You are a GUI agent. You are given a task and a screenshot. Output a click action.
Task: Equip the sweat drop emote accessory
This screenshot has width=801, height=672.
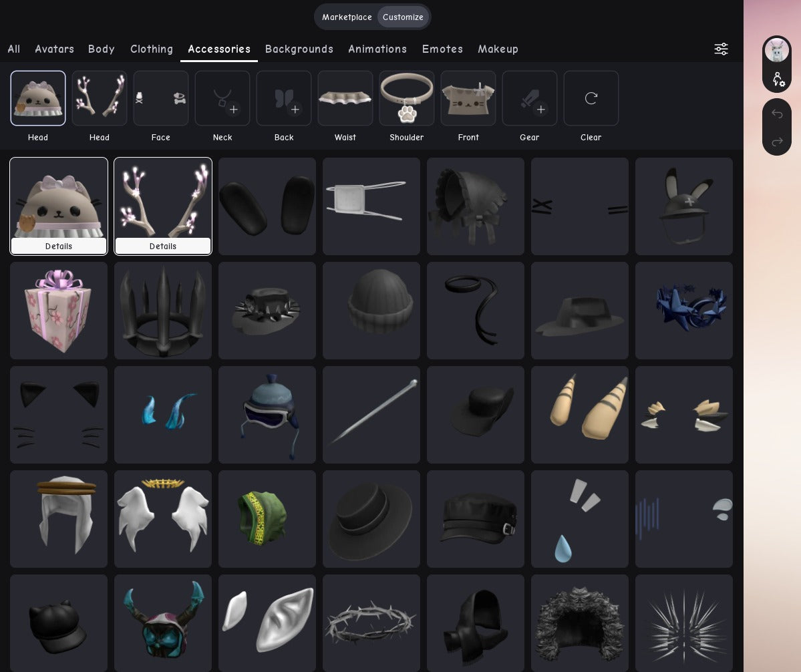coord(580,519)
